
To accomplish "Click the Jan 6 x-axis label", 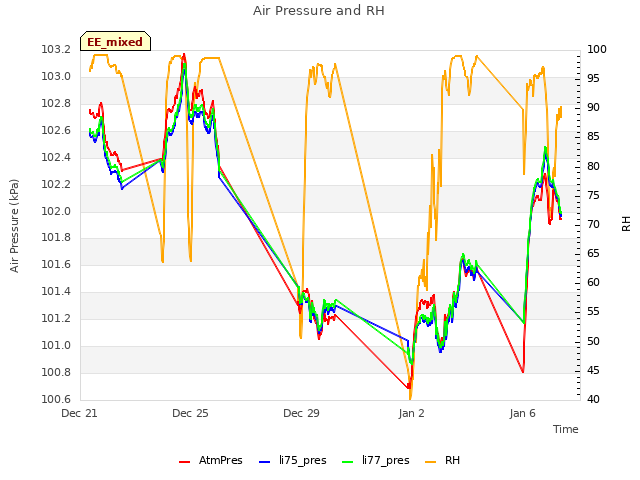I will tap(522, 413).
